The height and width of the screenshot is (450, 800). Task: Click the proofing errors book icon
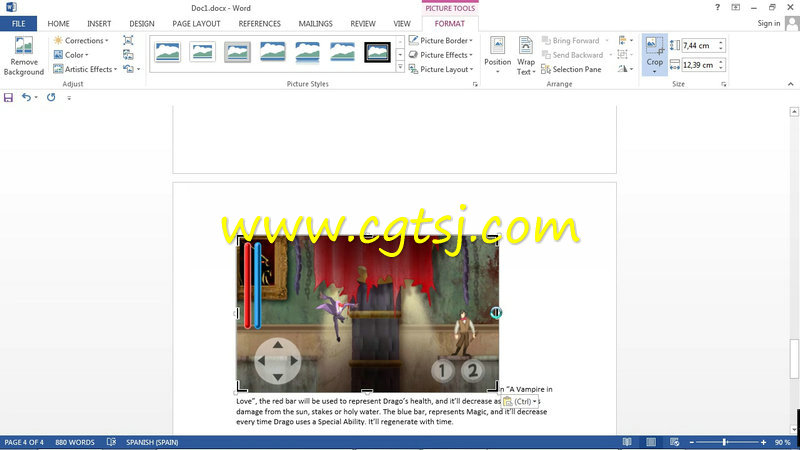click(x=111, y=442)
